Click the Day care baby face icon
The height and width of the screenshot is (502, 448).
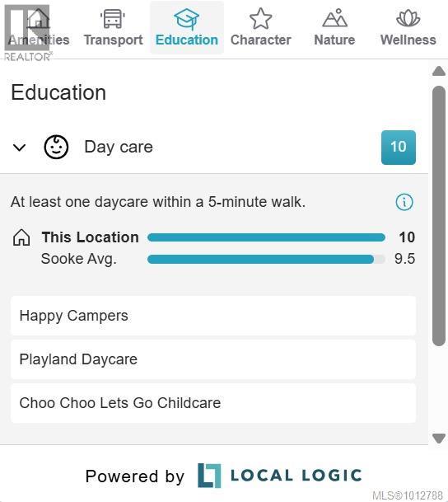[x=56, y=148]
